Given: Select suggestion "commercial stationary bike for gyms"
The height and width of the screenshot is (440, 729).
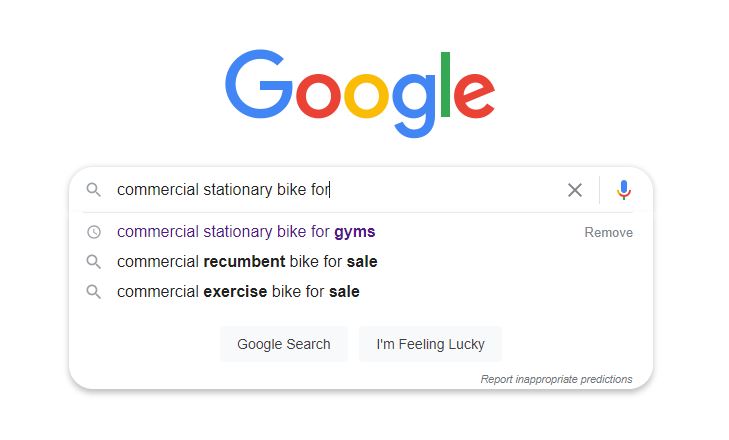Looking at the screenshot, I should [x=246, y=232].
